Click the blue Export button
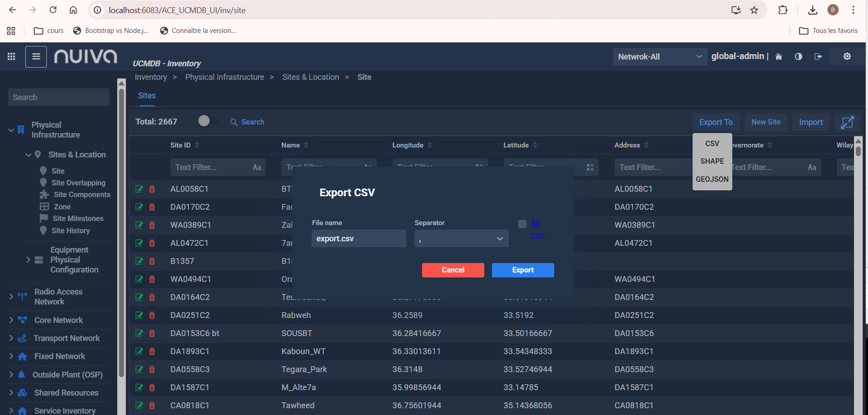Image resolution: width=868 pixels, height=415 pixels. [523, 270]
